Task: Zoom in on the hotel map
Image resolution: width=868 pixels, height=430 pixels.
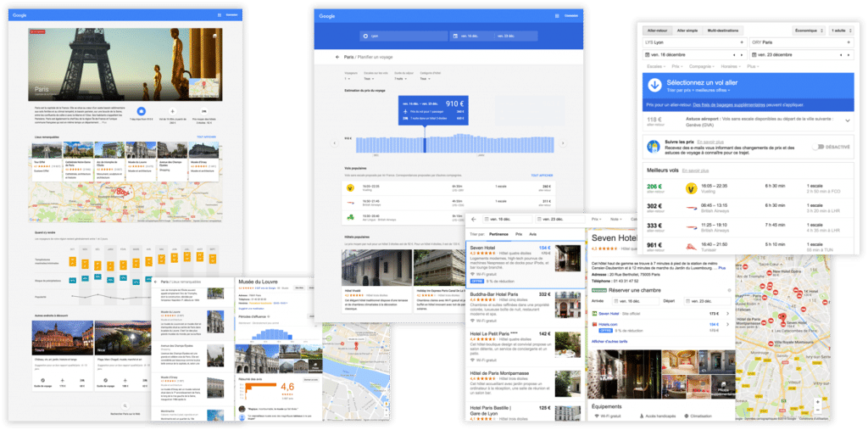Action: coord(818,402)
